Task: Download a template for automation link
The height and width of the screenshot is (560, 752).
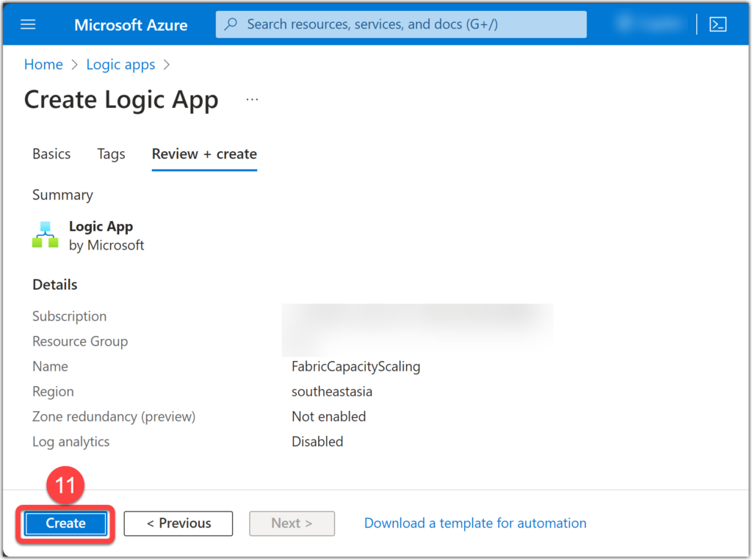Action: coord(475,523)
